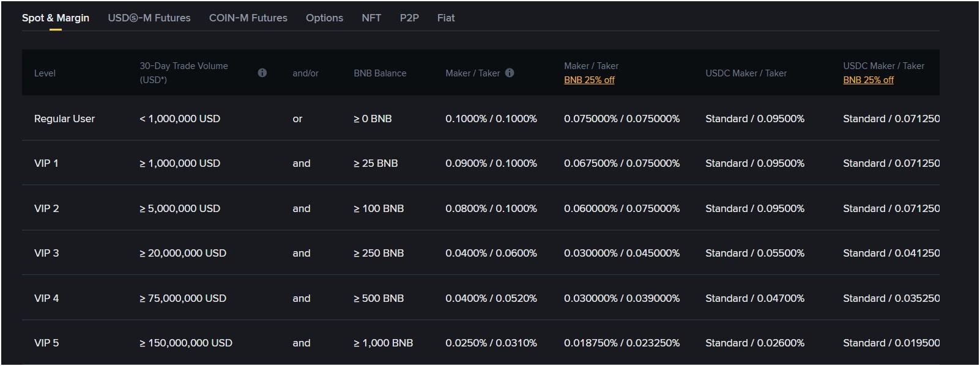Screen dimensions: 980x366
Task: Click the VIP 5 level cell
Action: click(46, 343)
